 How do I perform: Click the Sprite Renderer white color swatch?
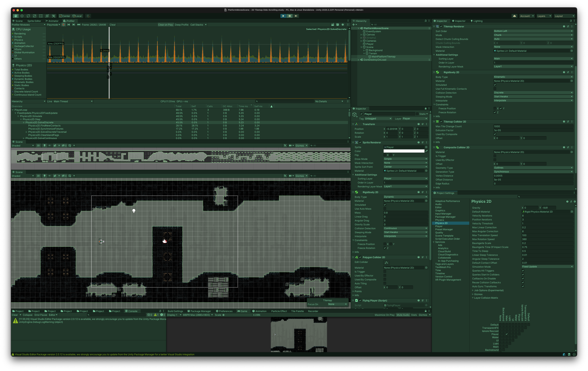click(x=404, y=151)
